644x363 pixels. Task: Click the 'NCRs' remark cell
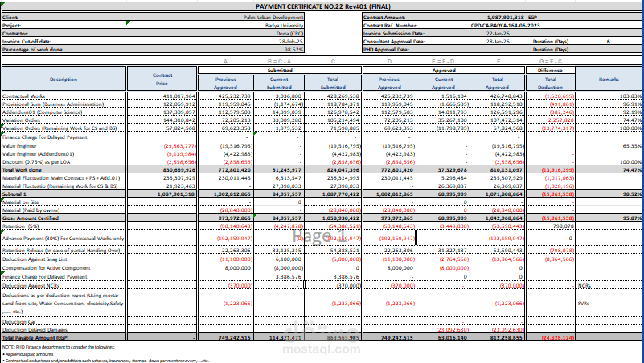coord(585,285)
